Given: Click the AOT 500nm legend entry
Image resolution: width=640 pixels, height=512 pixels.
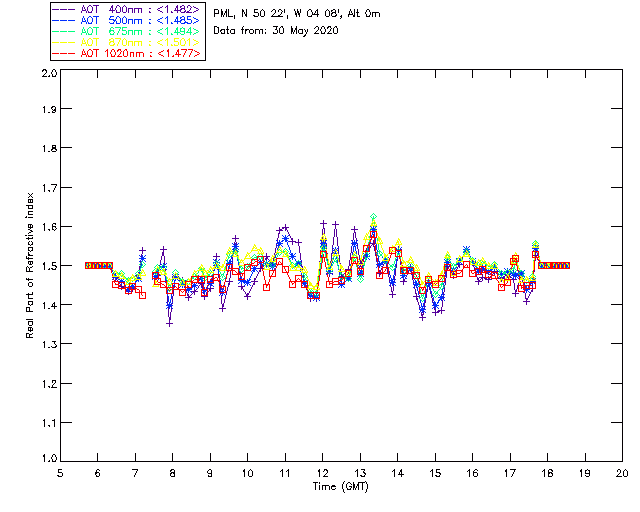Looking at the screenshot, I should (x=127, y=20).
